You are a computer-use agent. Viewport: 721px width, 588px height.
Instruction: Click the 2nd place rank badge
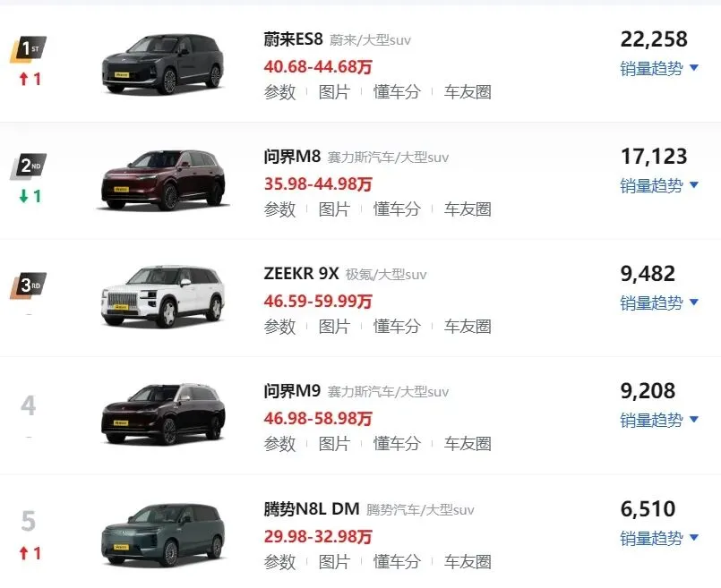[x=29, y=166]
